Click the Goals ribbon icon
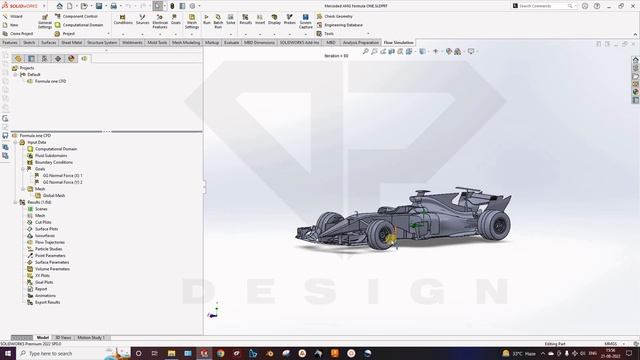The height and width of the screenshot is (360, 640). (176, 19)
